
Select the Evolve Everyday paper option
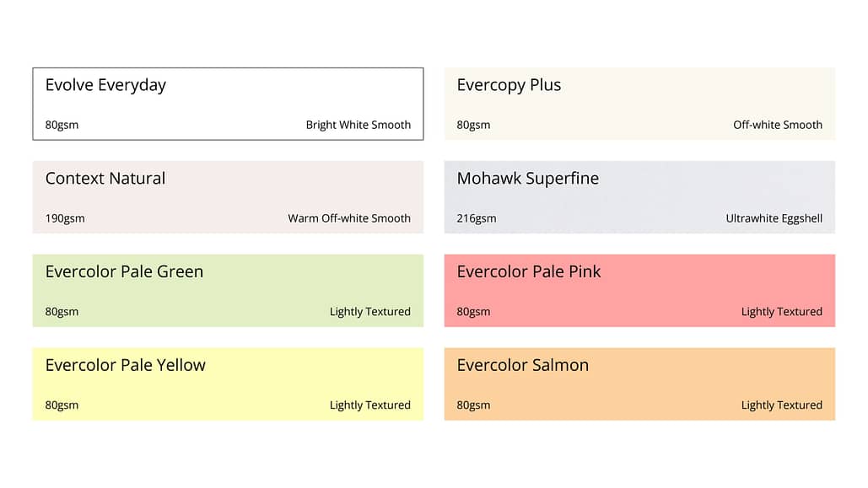tap(228, 104)
